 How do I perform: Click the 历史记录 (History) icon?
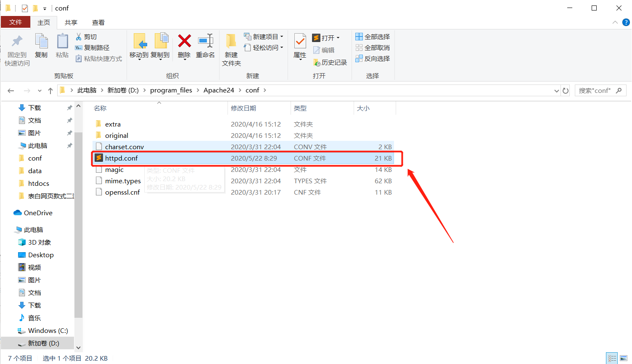point(330,62)
